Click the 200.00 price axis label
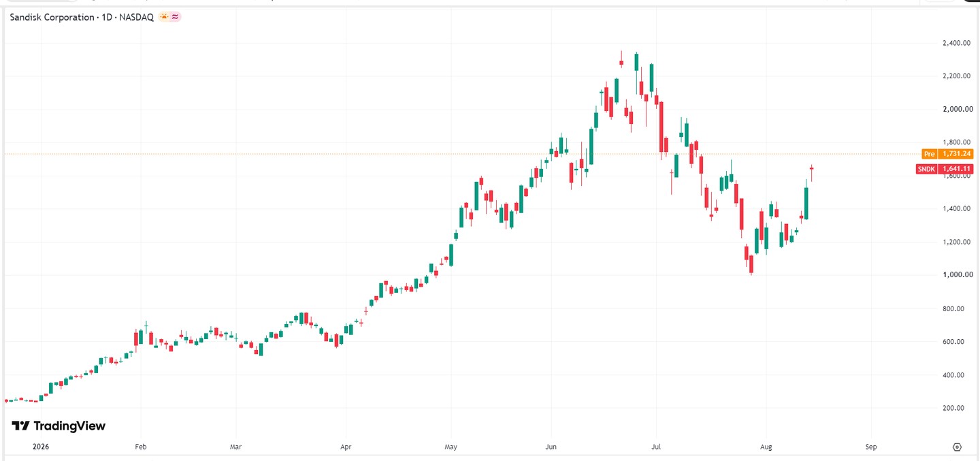Image resolution: width=980 pixels, height=461 pixels. click(958, 408)
